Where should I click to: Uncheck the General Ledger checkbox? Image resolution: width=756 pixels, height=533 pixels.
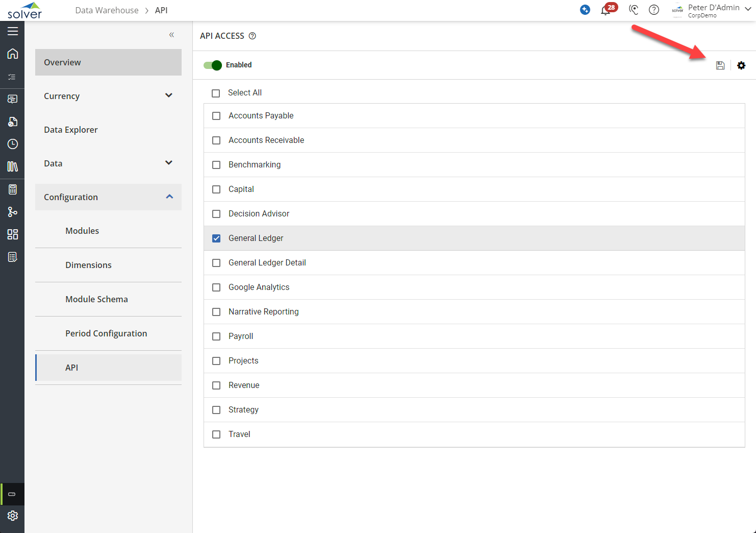click(x=216, y=238)
